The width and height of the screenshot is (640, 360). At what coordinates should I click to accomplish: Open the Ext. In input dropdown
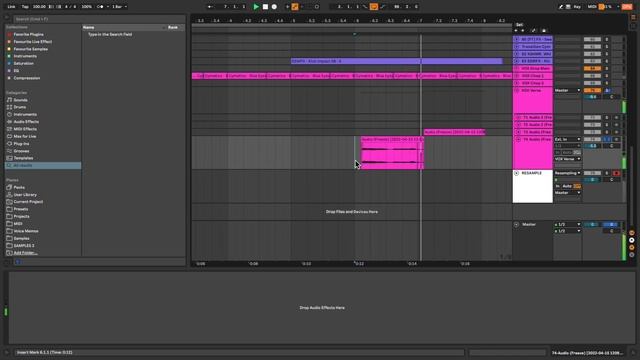point(567,139)
